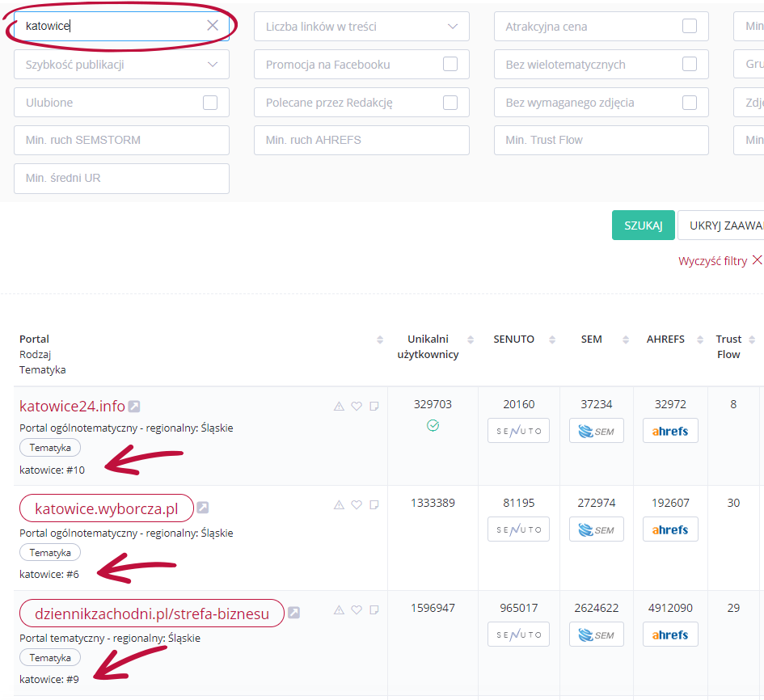The width and height of the screenshot is (764, 700).
Task: Open SENUTO badge in dziennikzachodni.pl row
Action: click(518, 635)
